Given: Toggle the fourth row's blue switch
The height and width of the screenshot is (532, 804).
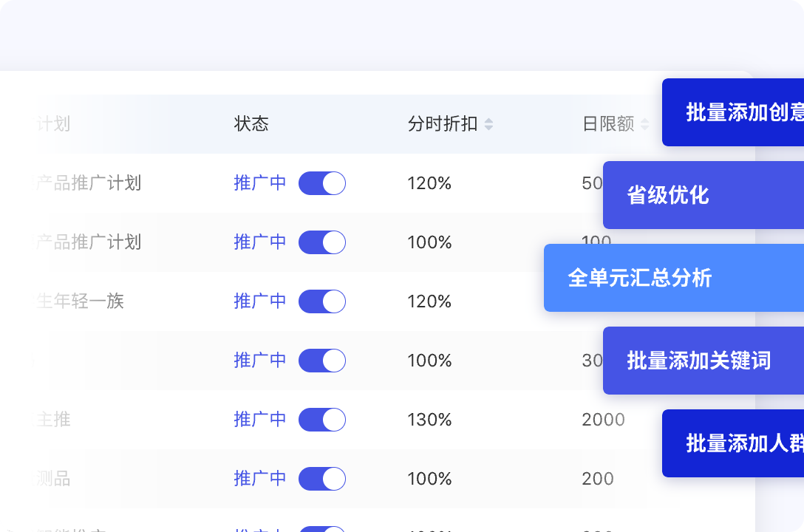Looking at the screenshot, I should 322,361.
